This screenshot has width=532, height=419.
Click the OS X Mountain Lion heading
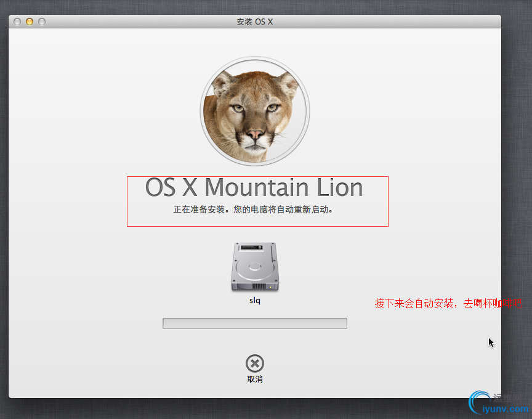(x=254, y=187)
